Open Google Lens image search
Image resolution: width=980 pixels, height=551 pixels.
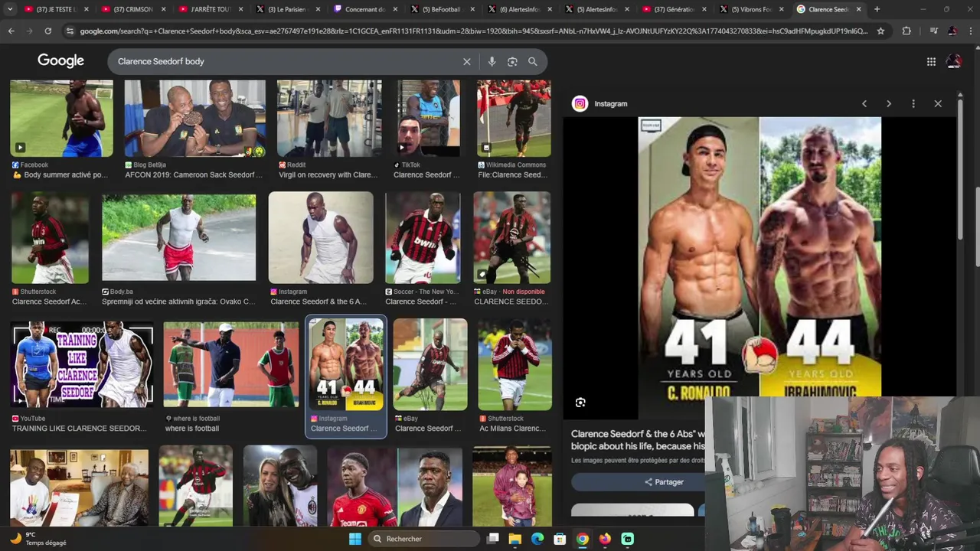[x=512, y=61]
